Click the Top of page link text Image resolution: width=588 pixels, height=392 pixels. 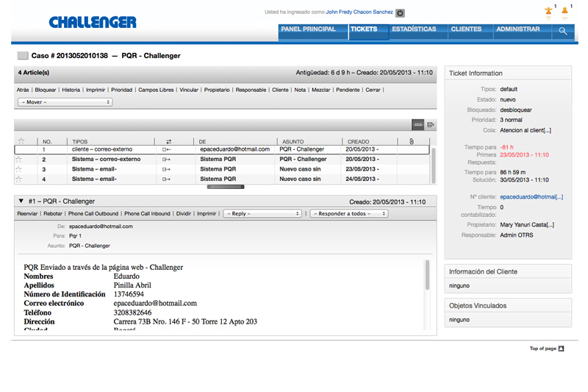tap(542, 349)
